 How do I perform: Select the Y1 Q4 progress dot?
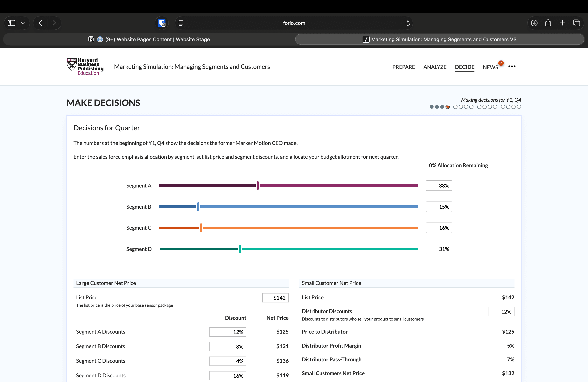(447, 107)
